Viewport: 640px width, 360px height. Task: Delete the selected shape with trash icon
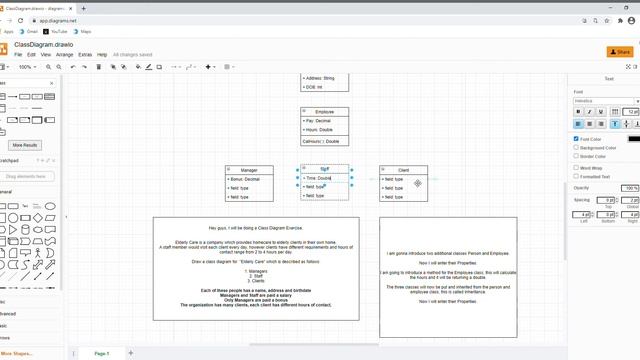(x=98, y=67)
